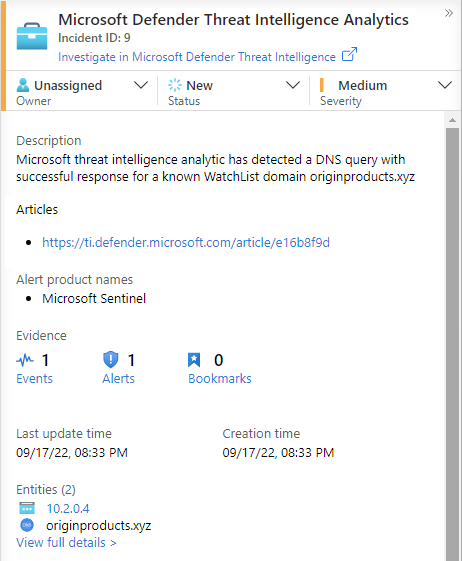Viewport: 462px width, 561px height.
Task: Click the IP entity icon for 10.2.0.4
Action: click(x=27, y=508)
